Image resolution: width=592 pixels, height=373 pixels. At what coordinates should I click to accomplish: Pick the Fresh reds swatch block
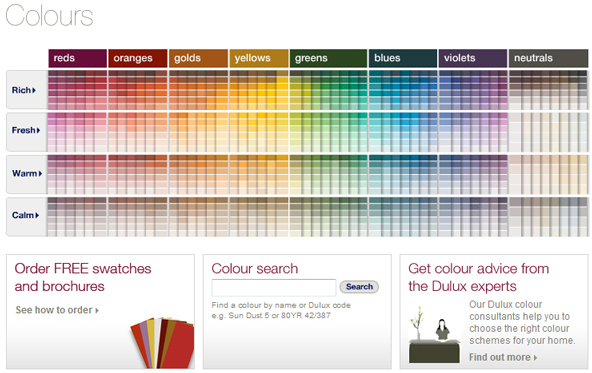[77, 132]
